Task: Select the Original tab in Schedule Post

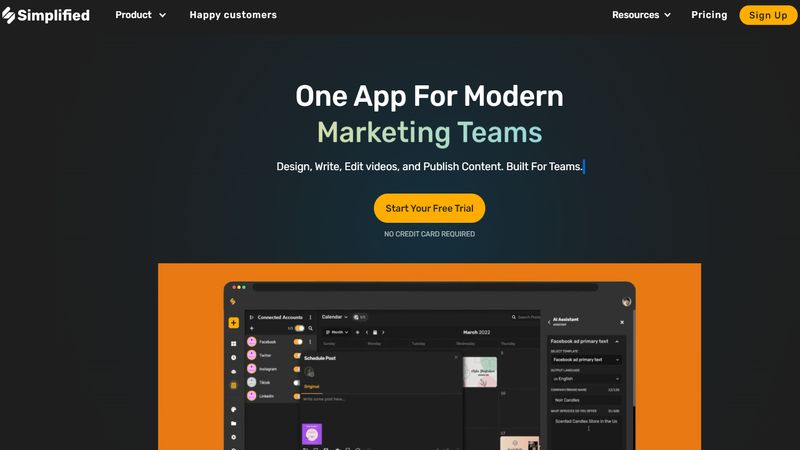Action: [312, 387]
